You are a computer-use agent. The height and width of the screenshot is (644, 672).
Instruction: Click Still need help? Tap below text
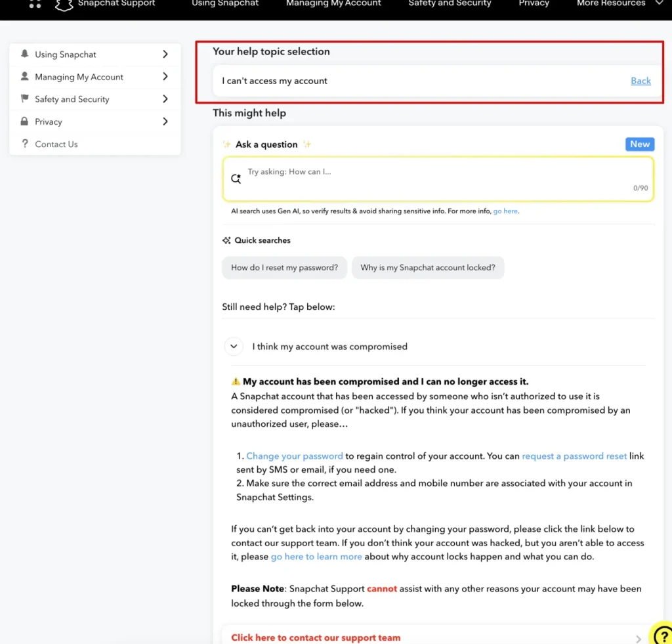click(x=278, y=307)
